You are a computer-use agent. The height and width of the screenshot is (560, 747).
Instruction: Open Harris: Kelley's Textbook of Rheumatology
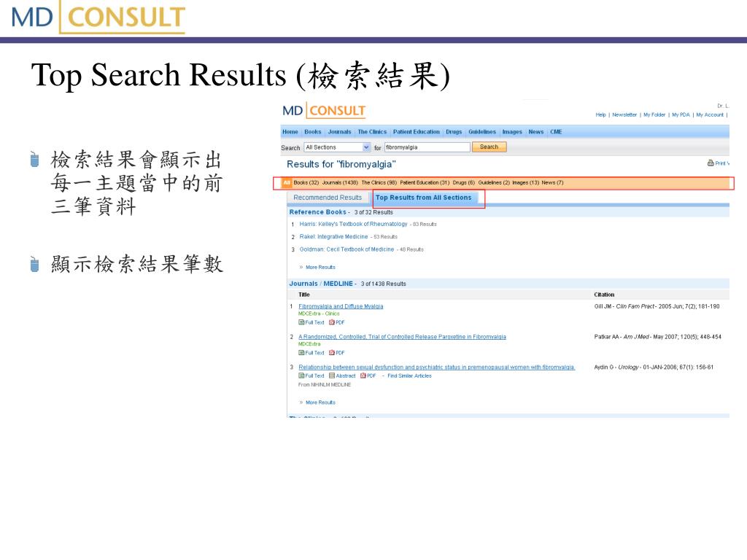tap(353, 225)
